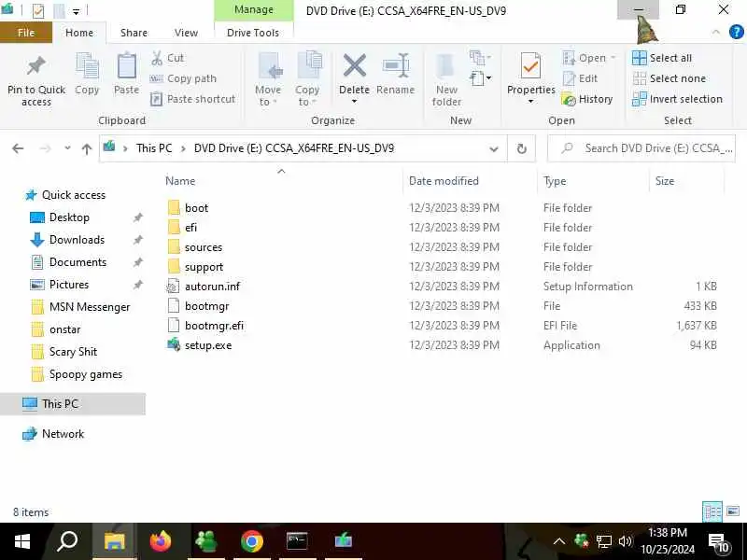Image resolution: width=747 pixels, height=560 pixels.
Task: Click the Edit command in Open group
Action: (580, 78)
